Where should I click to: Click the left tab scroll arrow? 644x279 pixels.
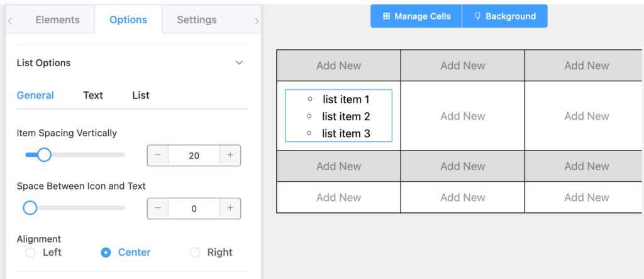coord(10,21)
